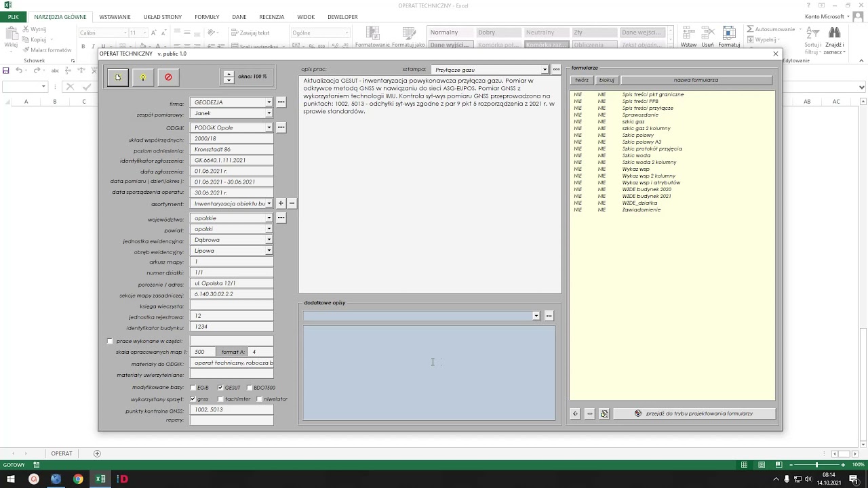Viewport: 868px width, 488px height.
Task: Open ellipsis button next to województwo
Action: [x=281, y=218]
